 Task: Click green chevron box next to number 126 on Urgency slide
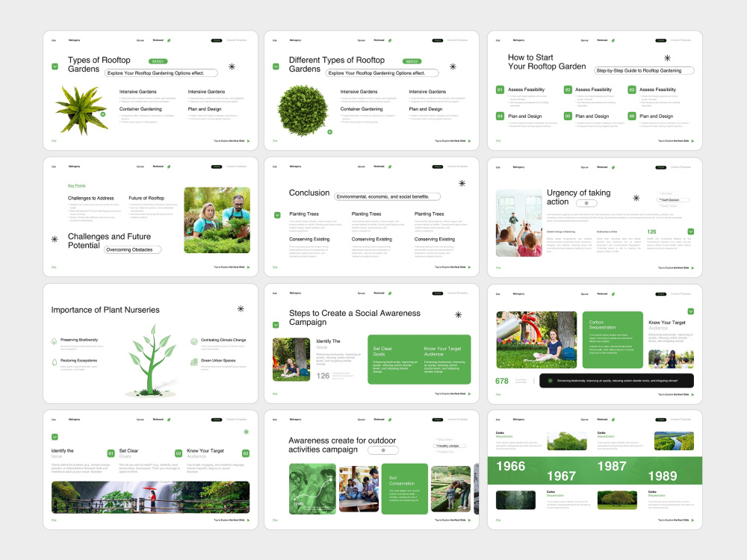pyautogui.click(x=691, y=231)
